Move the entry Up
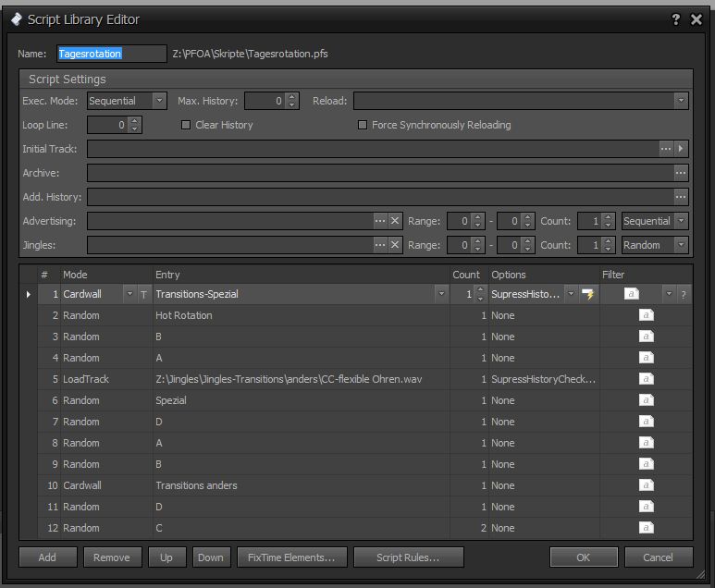 [x=166, y=557]
